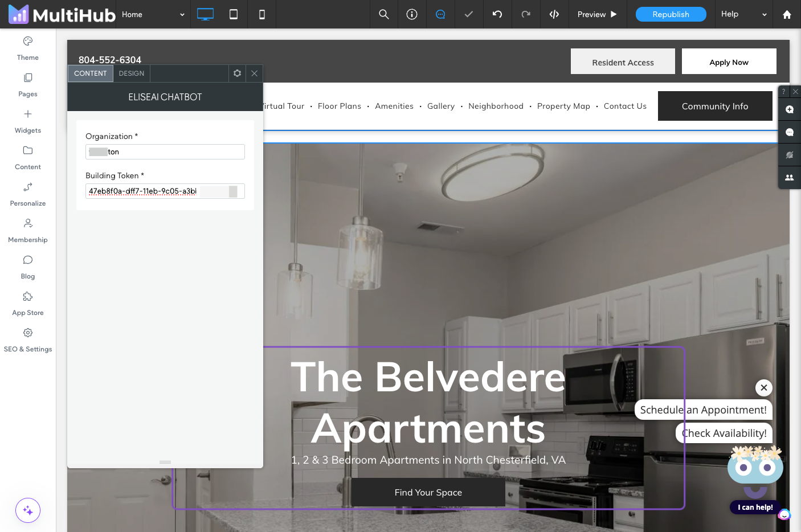This screenshot has height=532, width=801.
Task: Click the I can help! label
Action: click(755, 507)
